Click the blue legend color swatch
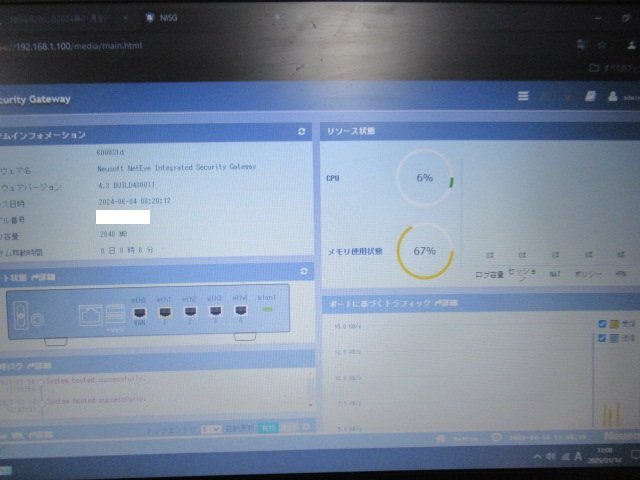640x480 pixels. coord(614,338)
